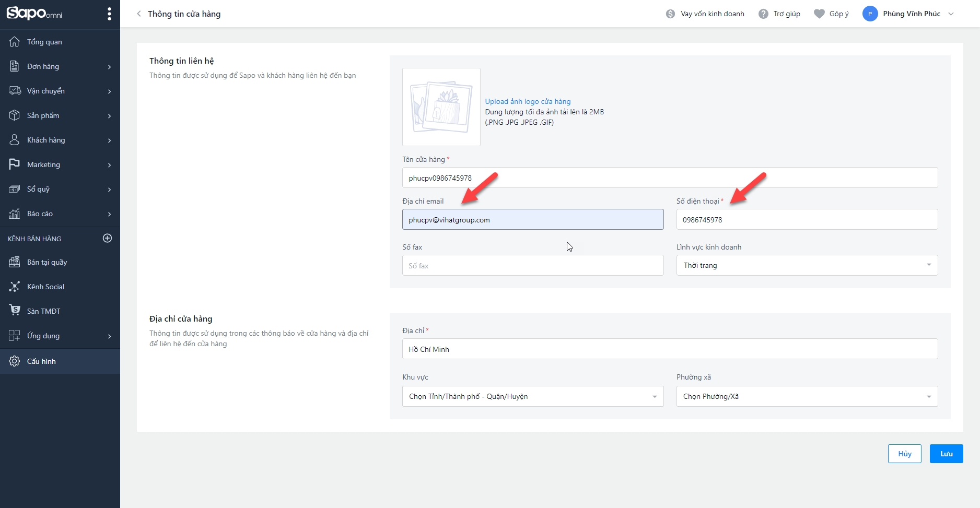Expand the Báo cáo menu chevron

[x=109, y=214]
